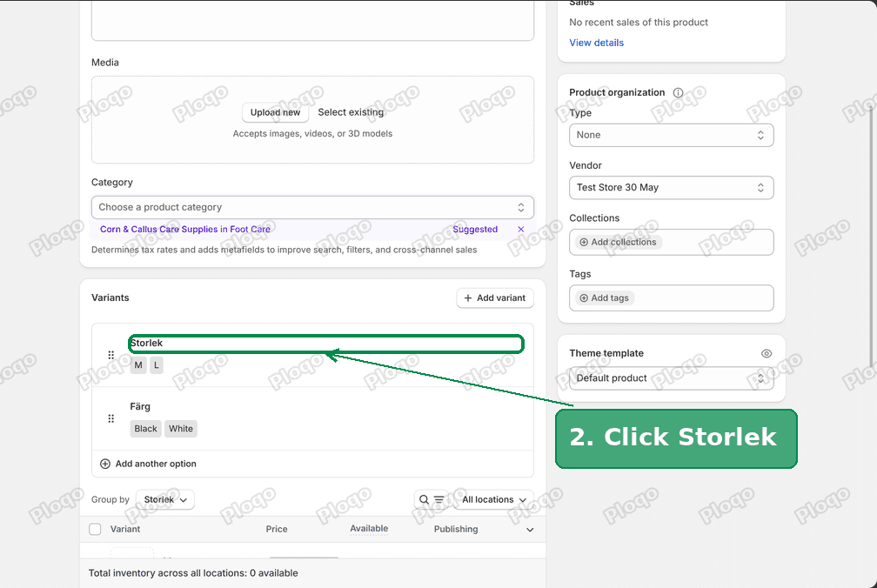Click the Add variant button
The height and width of the screenshot is (588, 877).
point(495,297)
